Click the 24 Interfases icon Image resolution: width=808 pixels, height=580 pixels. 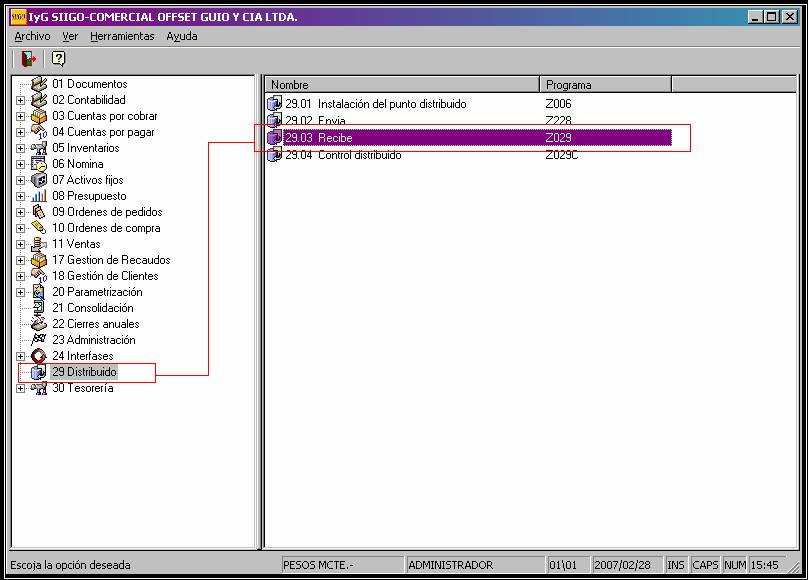coord(40,356)
